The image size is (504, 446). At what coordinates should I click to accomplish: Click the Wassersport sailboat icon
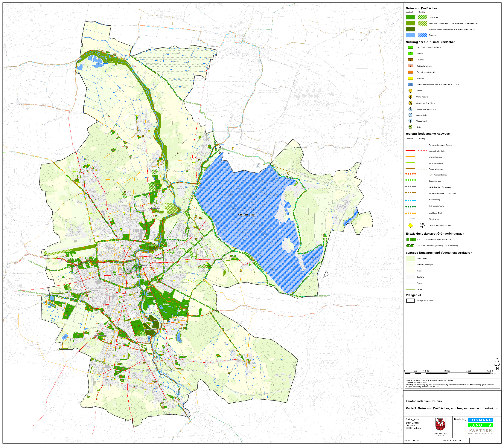point(410,121)
